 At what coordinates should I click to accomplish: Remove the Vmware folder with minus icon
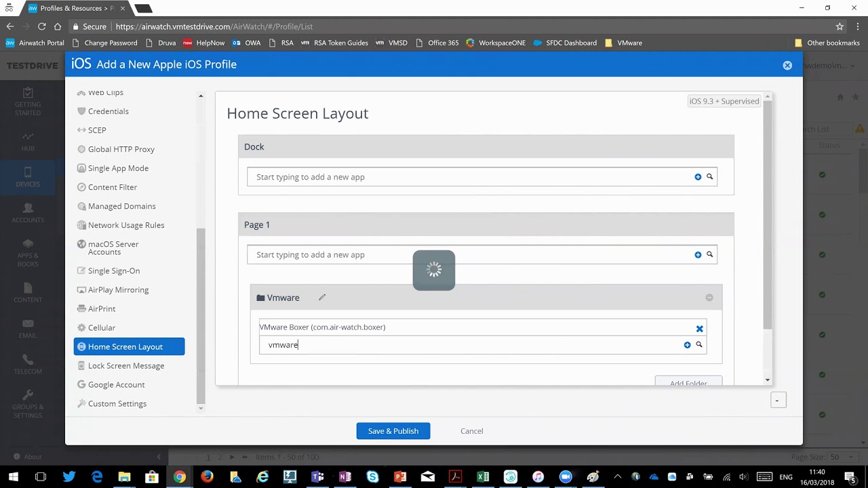pos(709,298)
